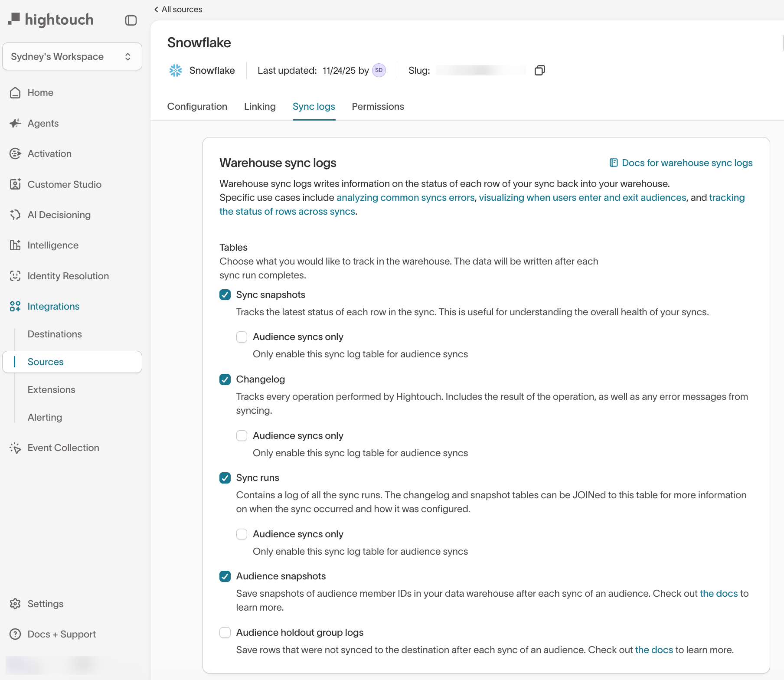
Task: Open the Permissions tab
Action: point(378,107)
